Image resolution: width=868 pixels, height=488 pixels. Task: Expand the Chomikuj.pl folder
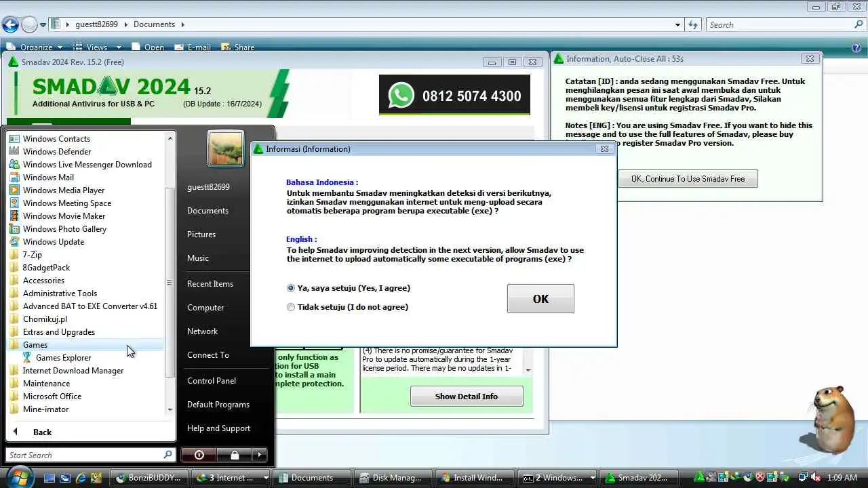pyautogui.click(x=85, y=319)
